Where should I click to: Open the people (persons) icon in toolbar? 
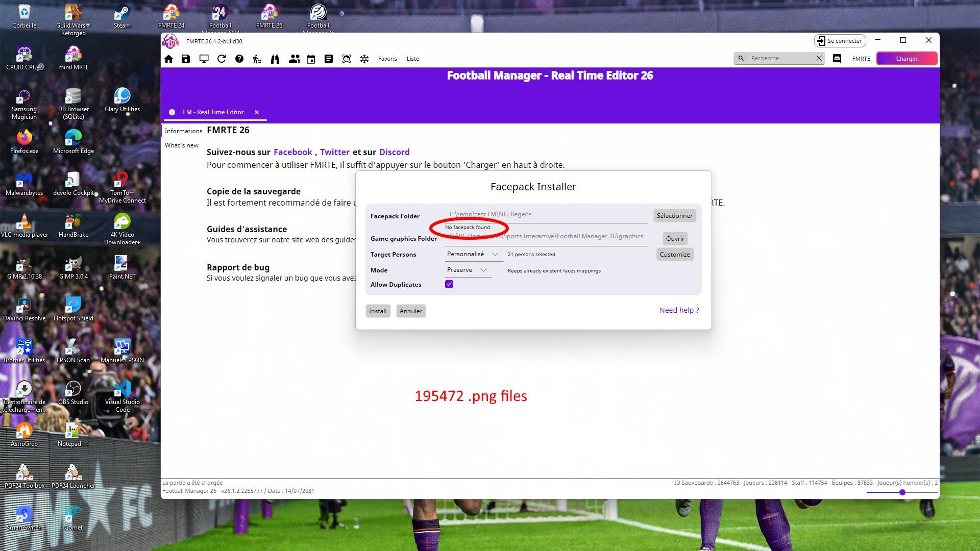[x=294, y=59]
